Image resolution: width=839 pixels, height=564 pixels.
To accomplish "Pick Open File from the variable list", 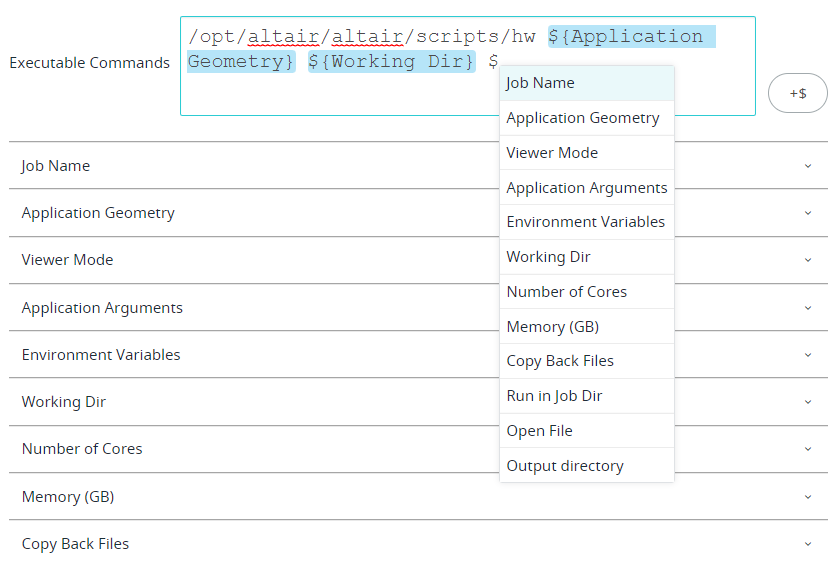I will pyautogui.click(x=586, y=431).
